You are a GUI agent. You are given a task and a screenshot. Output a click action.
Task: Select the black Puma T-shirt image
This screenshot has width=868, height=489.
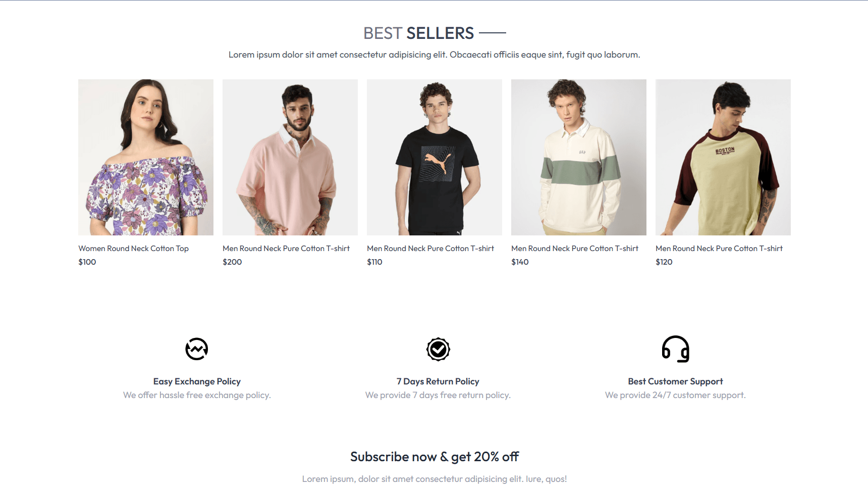tap(435, 157)
